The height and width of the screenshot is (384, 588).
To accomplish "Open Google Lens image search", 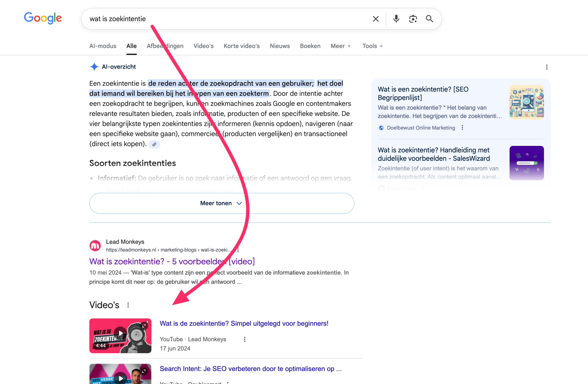I will click(413, 19).
